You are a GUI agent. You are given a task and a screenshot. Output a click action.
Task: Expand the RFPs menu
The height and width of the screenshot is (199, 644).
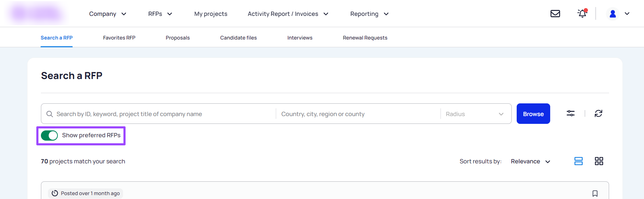(x=160, y=14)
